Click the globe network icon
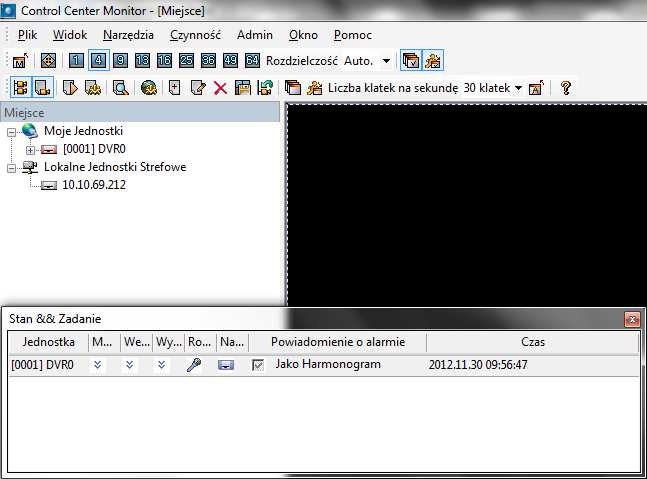This screenshot has height=479, width=647. (x=149, y=88)
